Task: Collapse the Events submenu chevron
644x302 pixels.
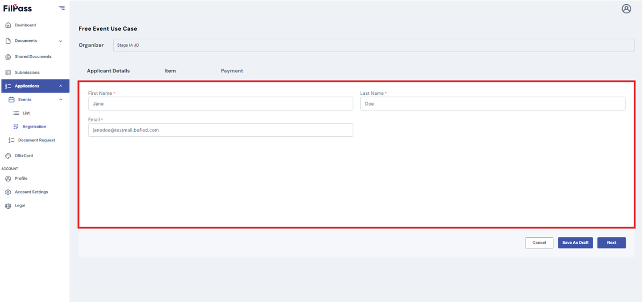Action: pyautogui.click(x=61, y=100)
